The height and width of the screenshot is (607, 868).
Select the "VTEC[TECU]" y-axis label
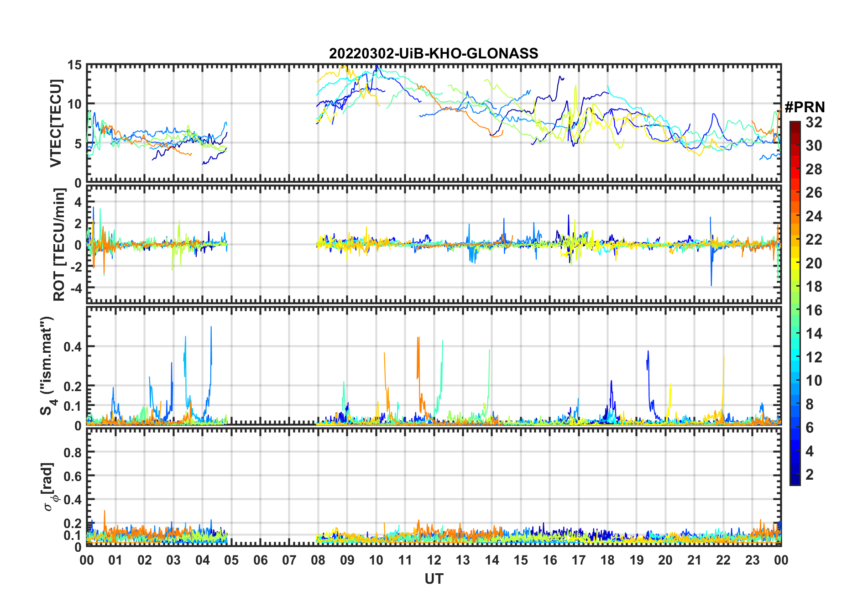[x=56, y=123]
